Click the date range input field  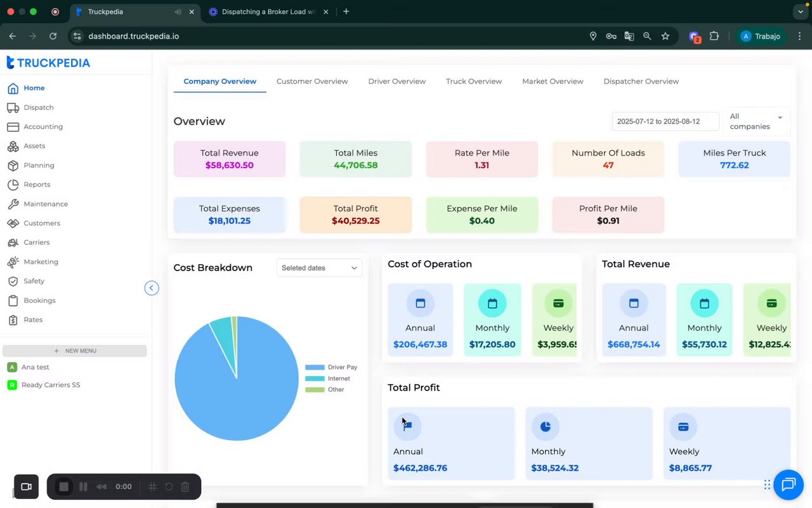pyautogui.click(x=665, y=121)
